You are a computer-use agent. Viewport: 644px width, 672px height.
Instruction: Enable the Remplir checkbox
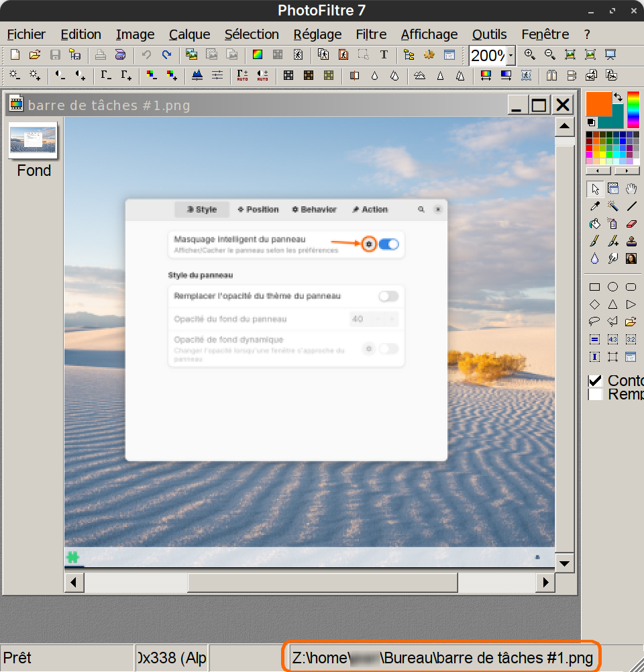(595, 395)
